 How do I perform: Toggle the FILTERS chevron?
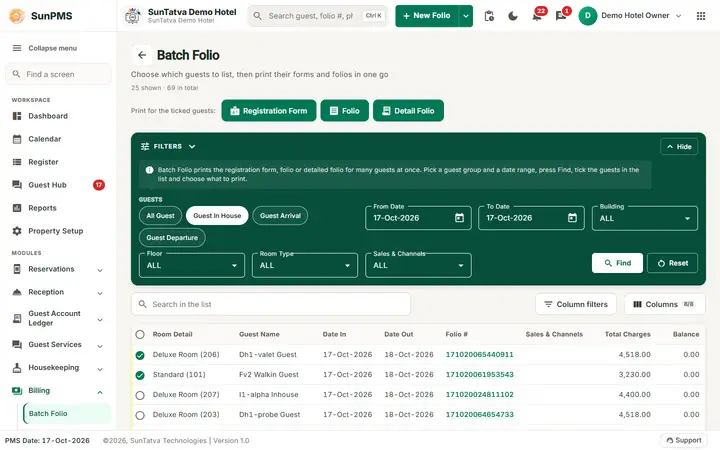(x=192, y=146)
